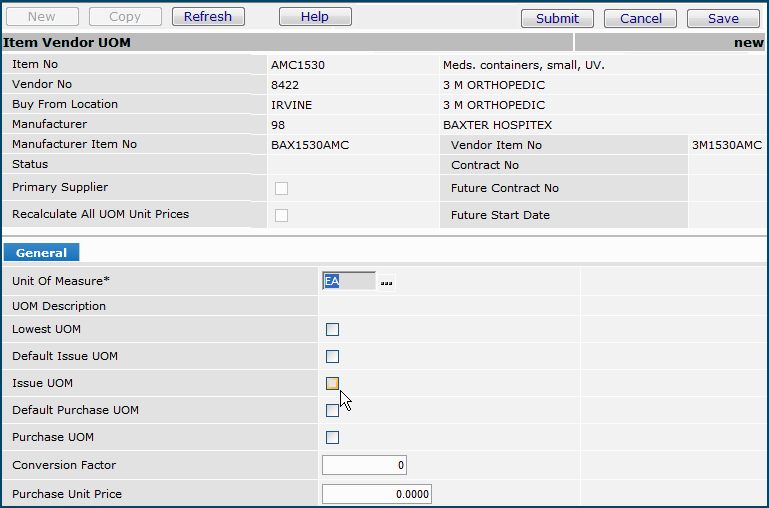Screen dimensions: 769x508
Task: Refresh the Item Vendor UOM form
Action: (208, 17)
